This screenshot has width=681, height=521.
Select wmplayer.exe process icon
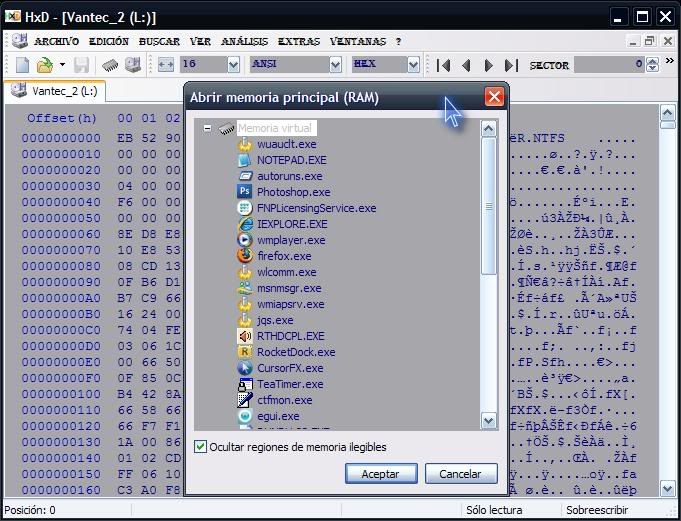[x=245, y=240]
